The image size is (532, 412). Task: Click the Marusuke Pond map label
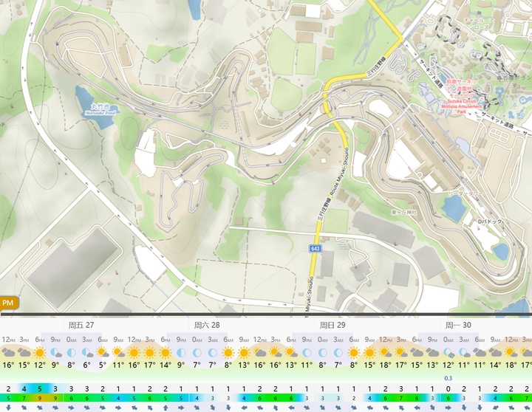coord(100,110)
